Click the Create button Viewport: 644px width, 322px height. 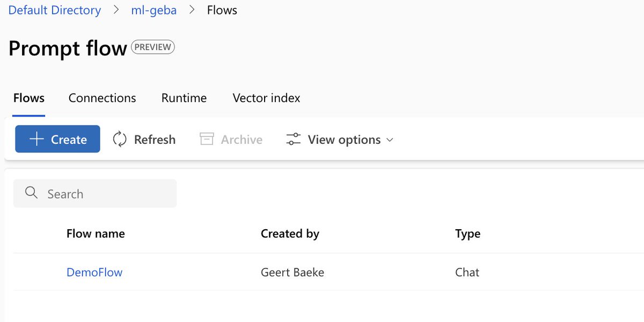click(57, 139)
